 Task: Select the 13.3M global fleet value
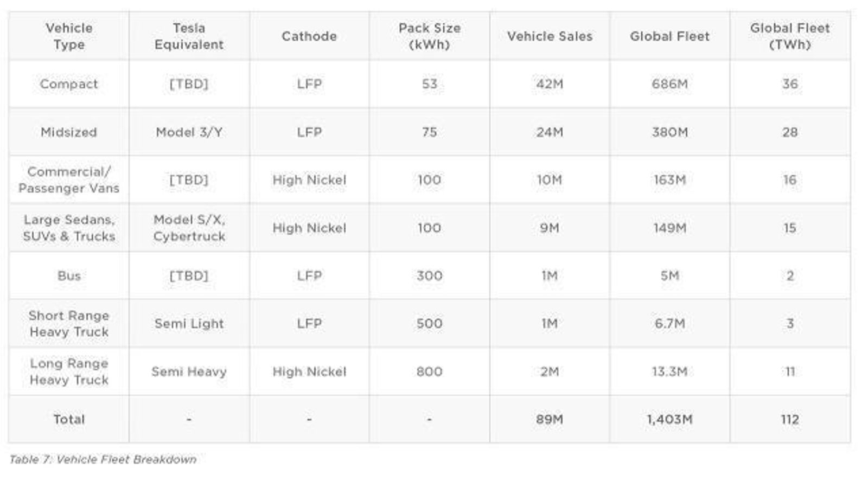[669, 372]
